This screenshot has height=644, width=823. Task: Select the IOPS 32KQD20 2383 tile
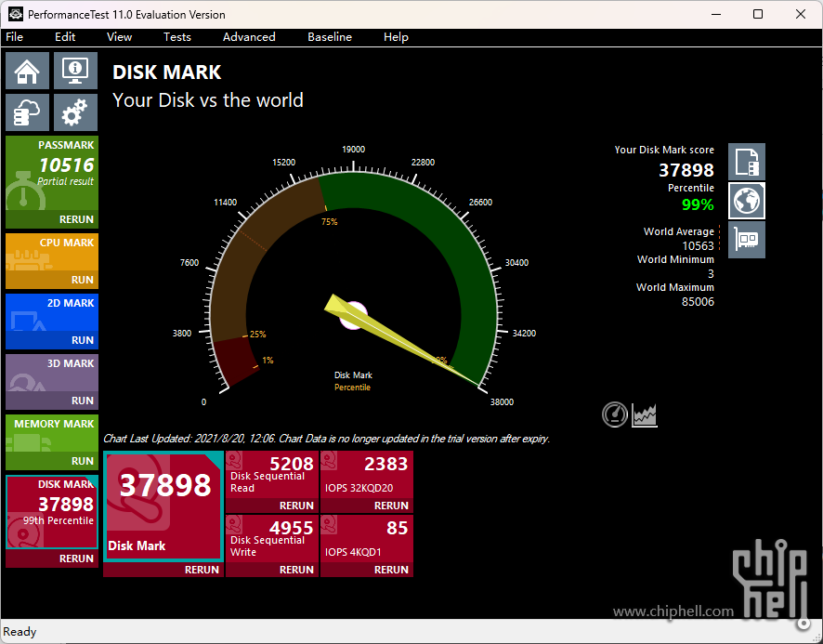(x=367, y=475)
